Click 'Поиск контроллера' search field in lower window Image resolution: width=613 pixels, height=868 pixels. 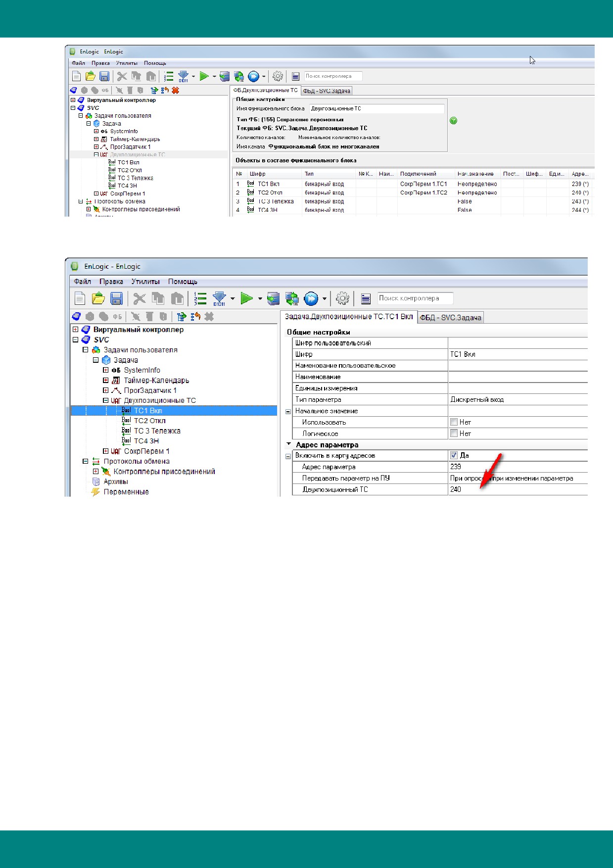(415, 298)
